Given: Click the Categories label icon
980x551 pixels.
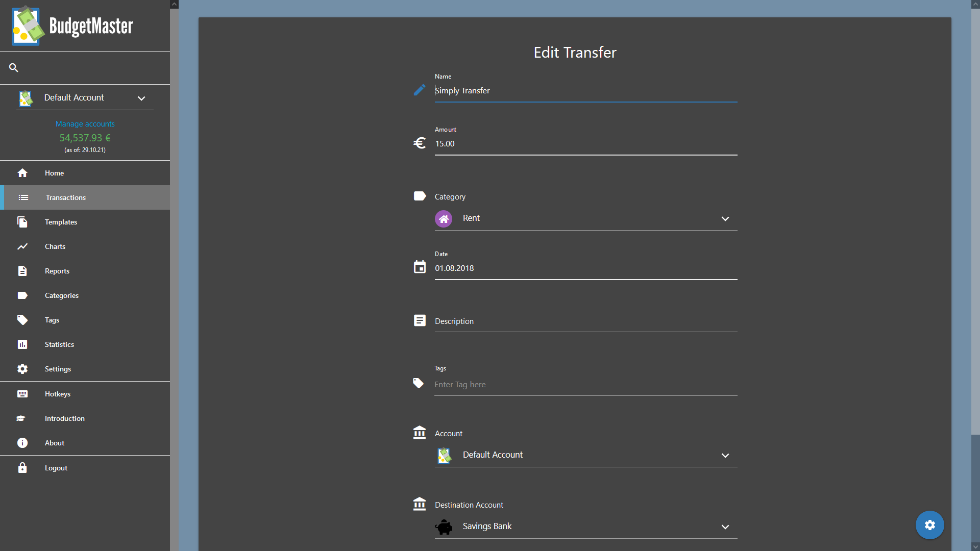Looking at the screenshot, I should click(x=22, y=295).
